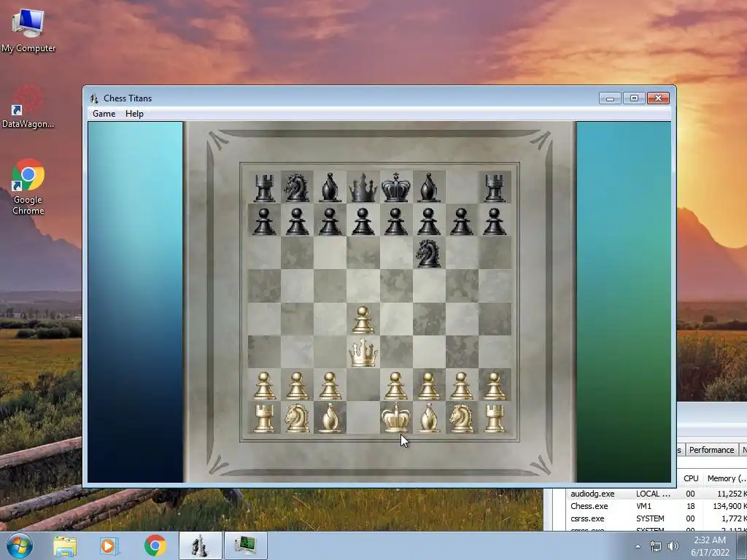Screen dimensions: 747x560
Task: Select the white pawn on b2
Action: click(x=297, y=385)
